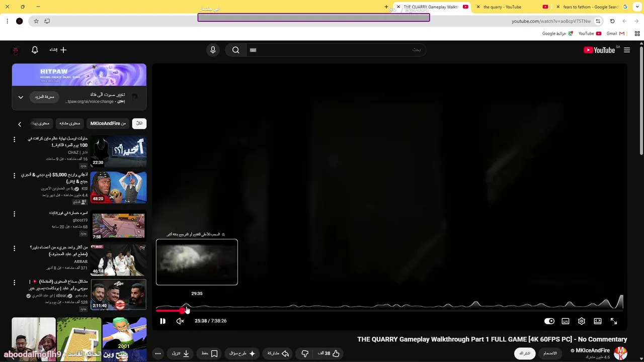Open MKIceAndFire channel avatar
Viewport: 644px width, 362px height.
click(x=620, y=353)
